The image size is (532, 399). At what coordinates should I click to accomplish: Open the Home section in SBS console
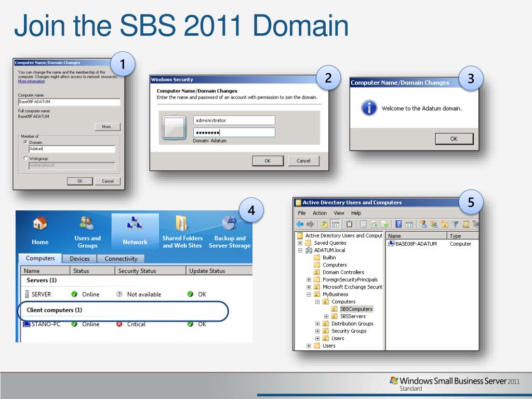pyautogui.click(x=40, y=231)
